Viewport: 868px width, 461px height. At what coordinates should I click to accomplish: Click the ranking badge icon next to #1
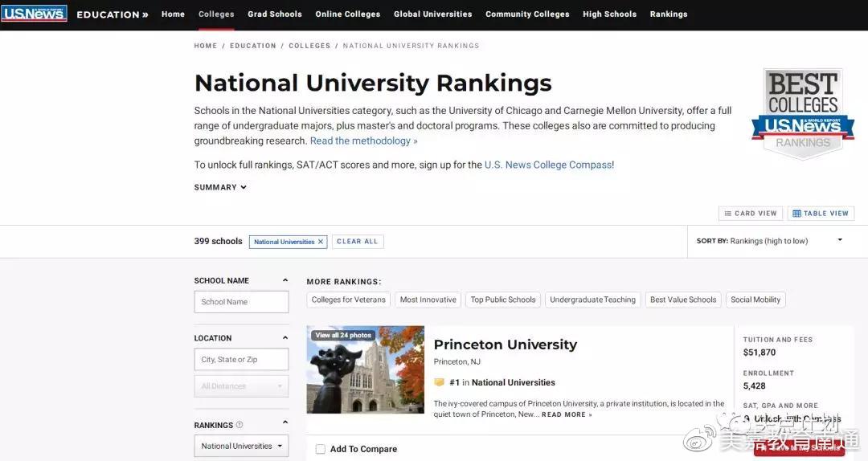(439, 383)
